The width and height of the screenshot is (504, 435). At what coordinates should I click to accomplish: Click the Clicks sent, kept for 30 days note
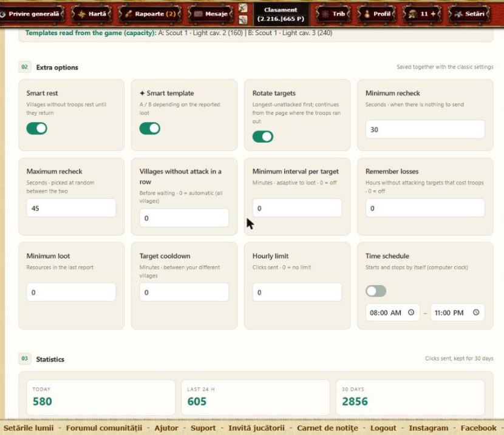click(459, 359)
